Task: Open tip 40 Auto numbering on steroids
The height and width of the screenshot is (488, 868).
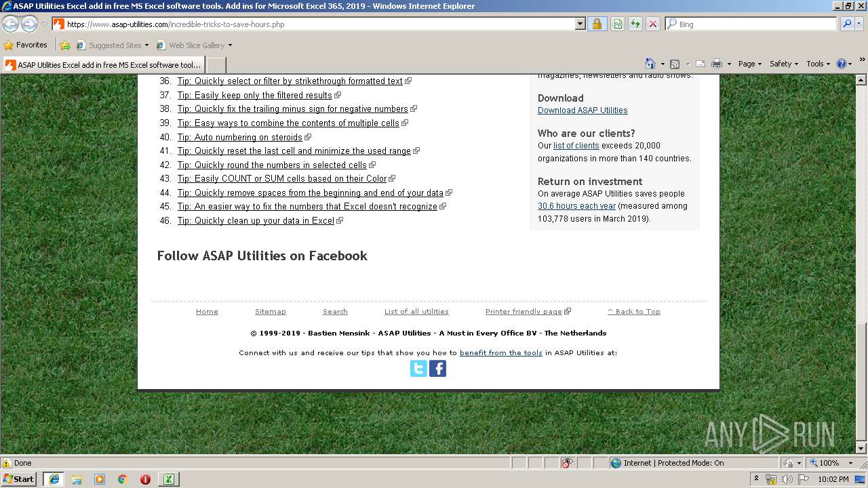Action: 240,138
